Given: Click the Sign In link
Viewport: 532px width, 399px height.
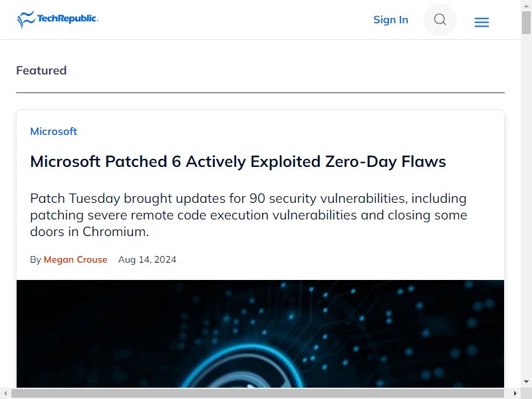Looking at the screenshot, I should pos(390,20).
